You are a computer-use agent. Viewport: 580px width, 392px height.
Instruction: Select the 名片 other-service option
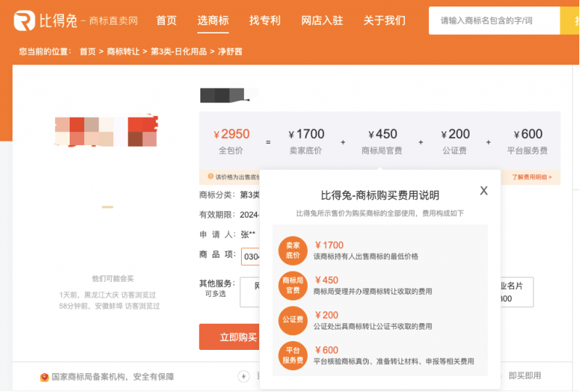(517, 292)
